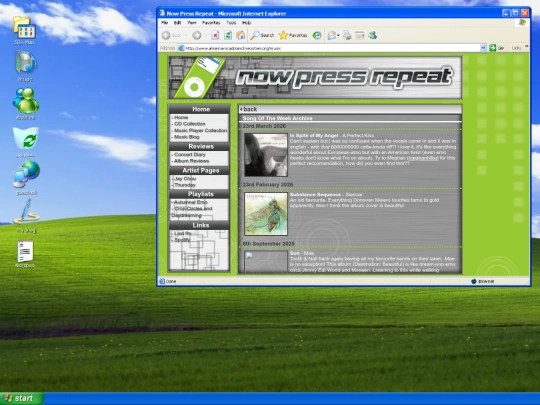540x405 pixels.
Task: Click the Search magnifier toolbar button
Action: [x=262, y=35]
